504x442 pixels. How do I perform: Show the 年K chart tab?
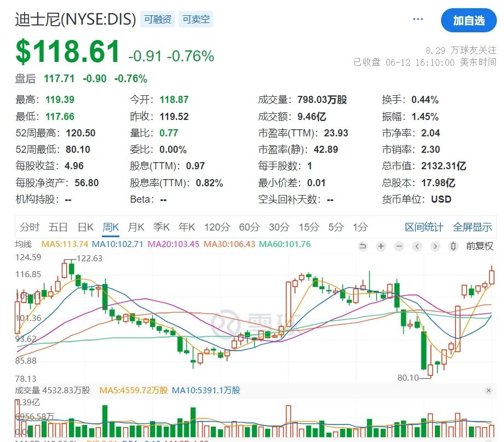point(187,227)
